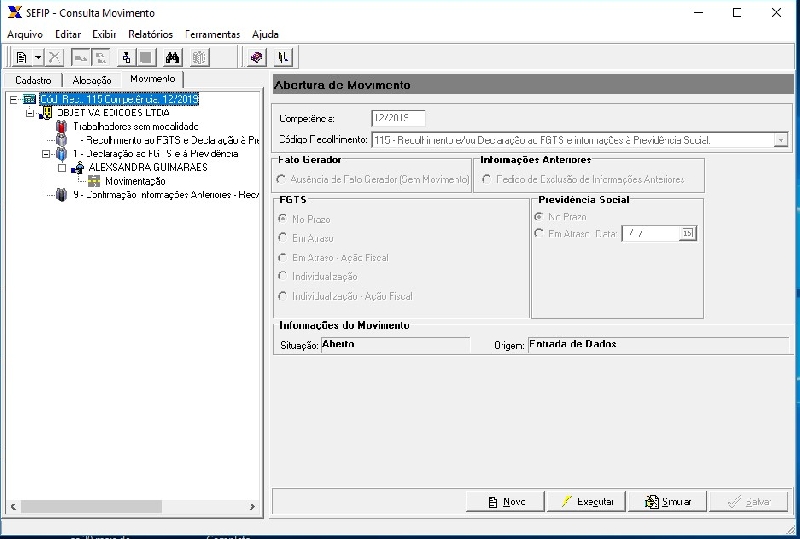Click the tree scrollbar right arrow
This screenshot has width=800, height=539.
tap(252, 506)
